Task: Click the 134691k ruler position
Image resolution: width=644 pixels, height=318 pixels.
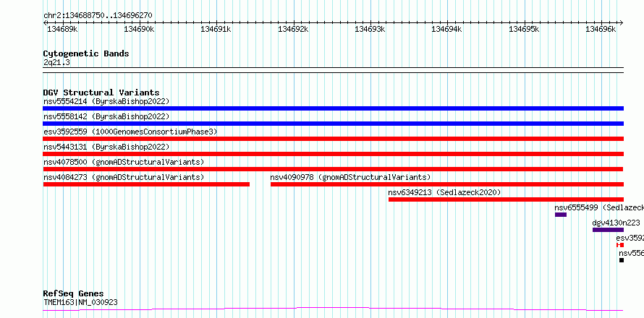Action: coord(216,29)
